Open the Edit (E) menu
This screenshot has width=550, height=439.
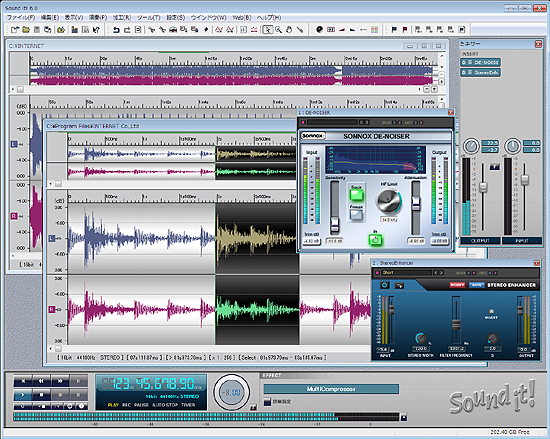point(49,18)
